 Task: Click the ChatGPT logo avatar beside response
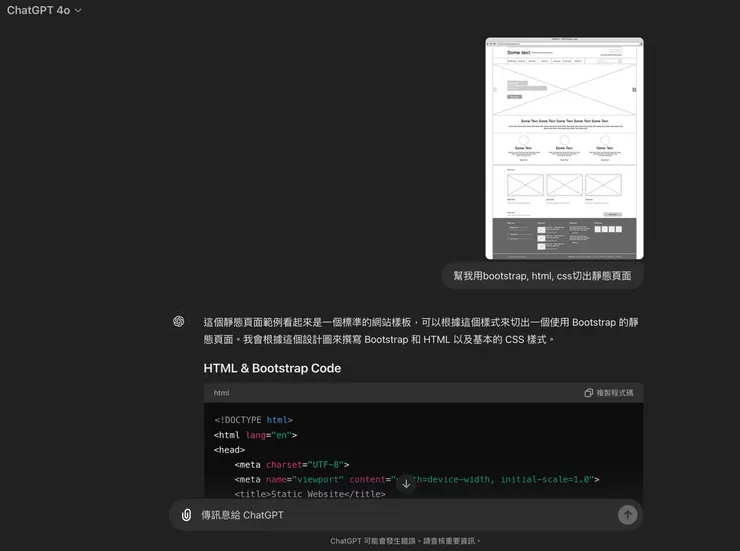[178, 321]
